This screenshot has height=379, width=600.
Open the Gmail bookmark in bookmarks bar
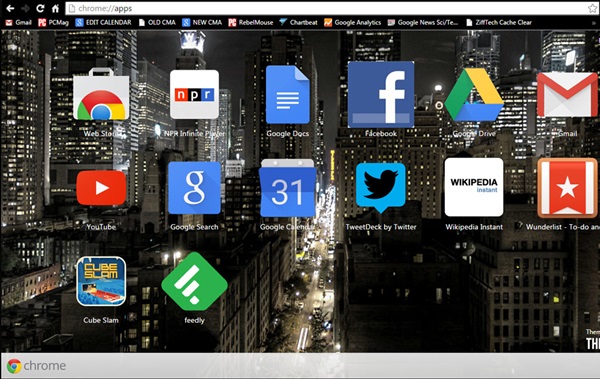pyautogui.click(x=18, y=22)
